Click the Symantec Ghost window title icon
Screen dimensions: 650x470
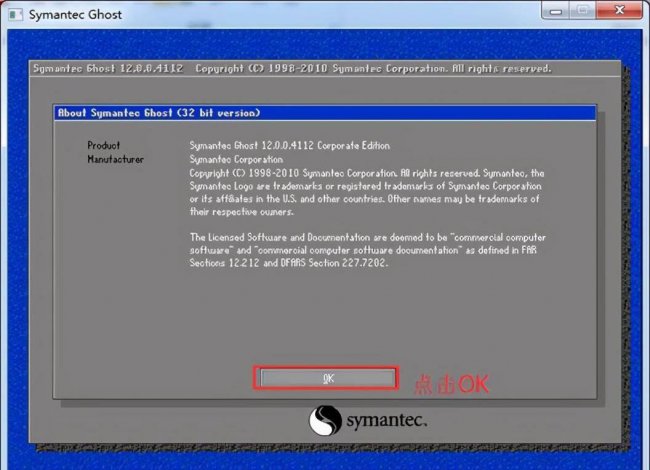click(x=16, y=15)
